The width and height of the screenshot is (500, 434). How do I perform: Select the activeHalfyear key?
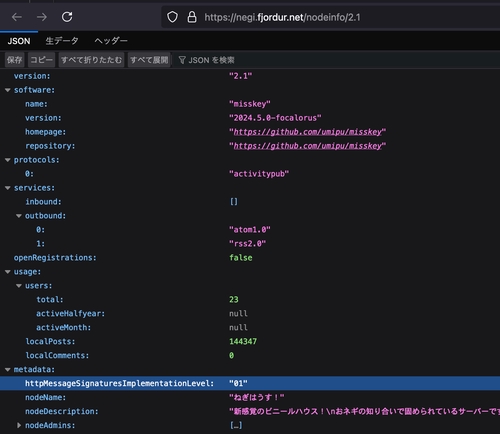click(x=70, y=314)
